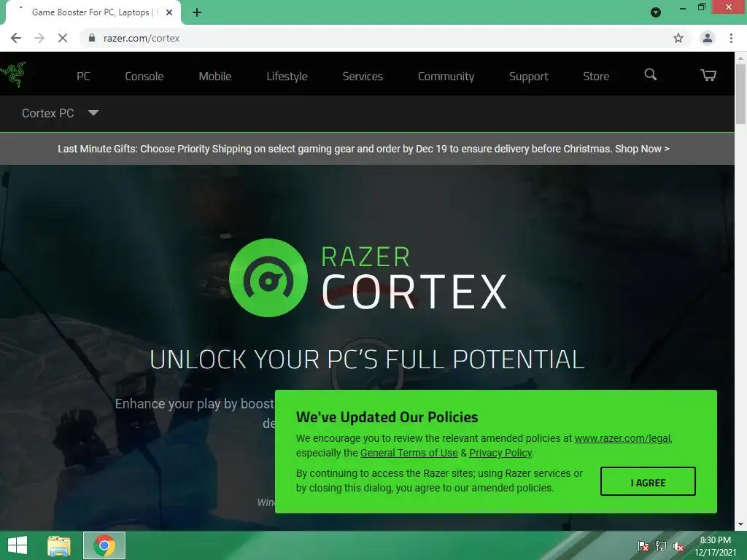
Task: Click the scrollbar down arrow
Action: (741, 524)
